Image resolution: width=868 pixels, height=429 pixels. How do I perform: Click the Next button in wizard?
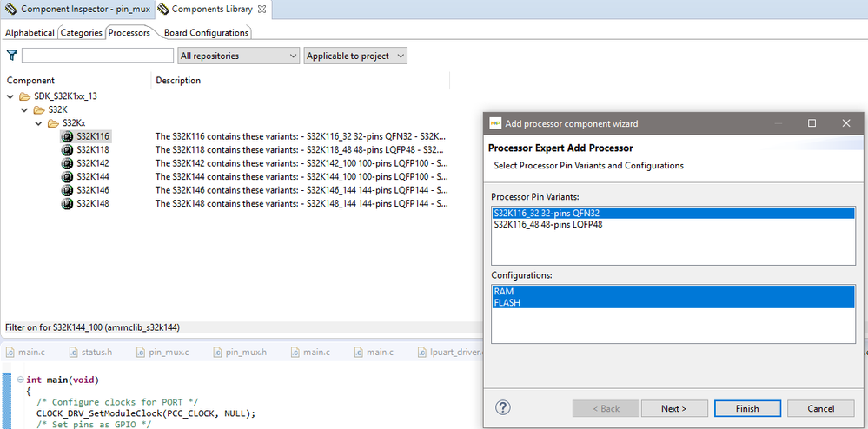673,408
